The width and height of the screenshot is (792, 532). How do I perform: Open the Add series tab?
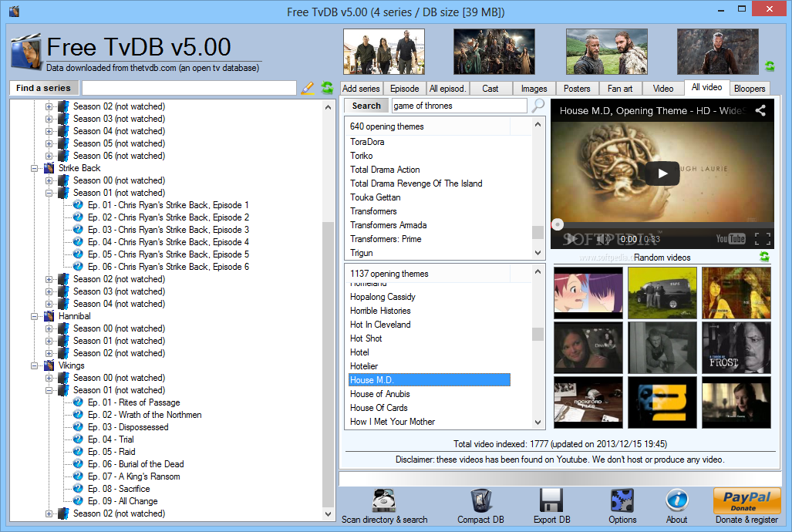tap(361, 89)
